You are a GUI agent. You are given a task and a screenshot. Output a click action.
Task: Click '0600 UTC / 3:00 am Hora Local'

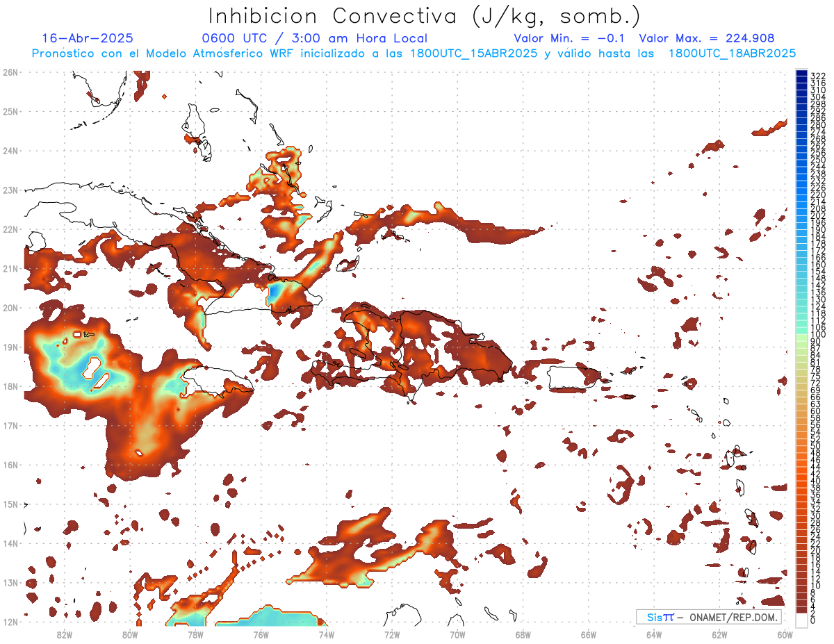tap(314, 38)
